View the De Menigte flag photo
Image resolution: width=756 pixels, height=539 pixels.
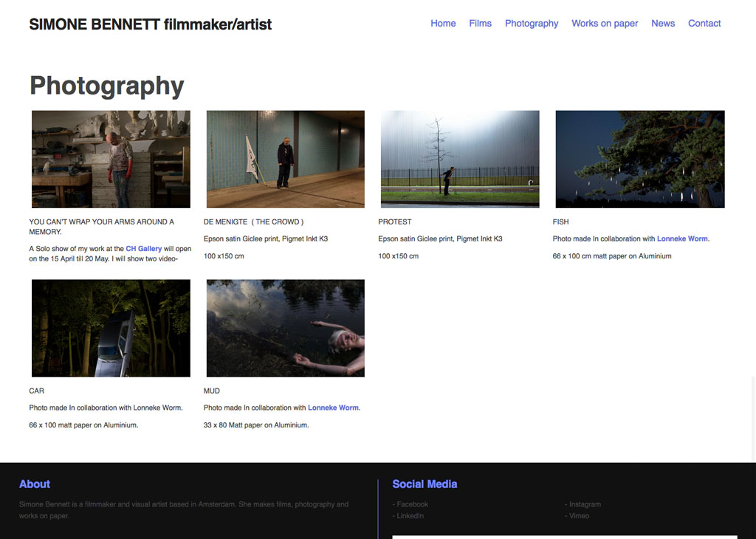285,159
